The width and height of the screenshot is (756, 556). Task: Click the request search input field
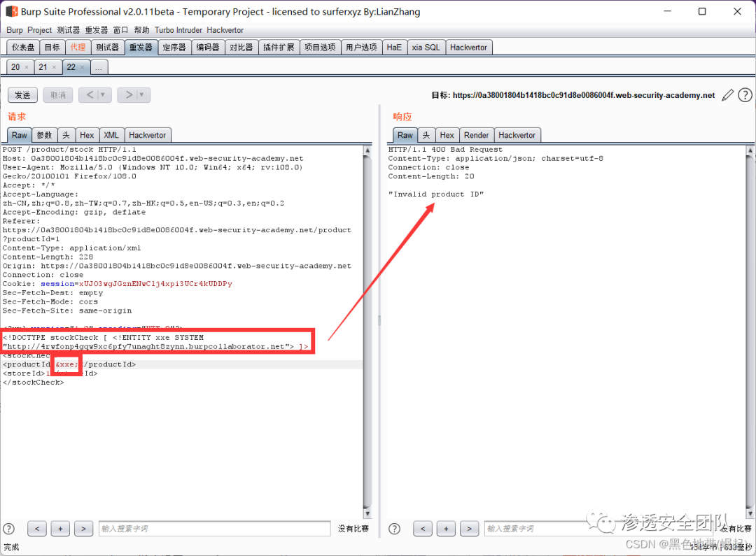[215, 529]
